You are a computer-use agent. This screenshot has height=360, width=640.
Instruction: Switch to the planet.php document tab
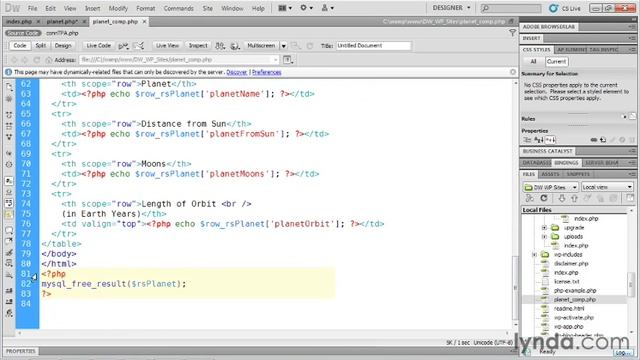coord(62,21)
